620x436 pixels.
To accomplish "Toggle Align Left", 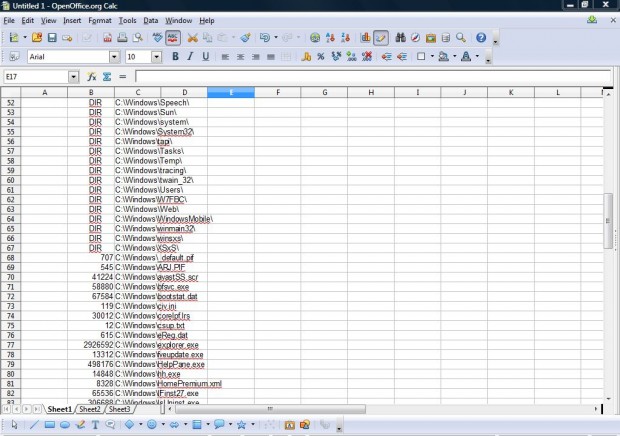I will point(225,57).
